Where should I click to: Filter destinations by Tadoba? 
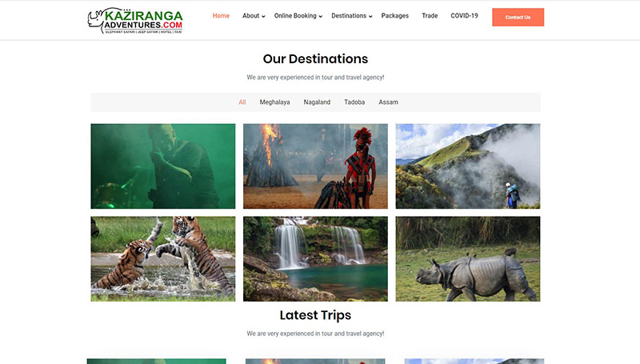[354, 102]
